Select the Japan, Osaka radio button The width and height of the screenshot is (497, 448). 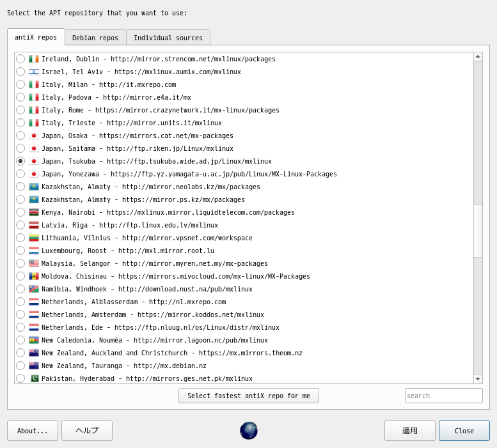point(20,135)
